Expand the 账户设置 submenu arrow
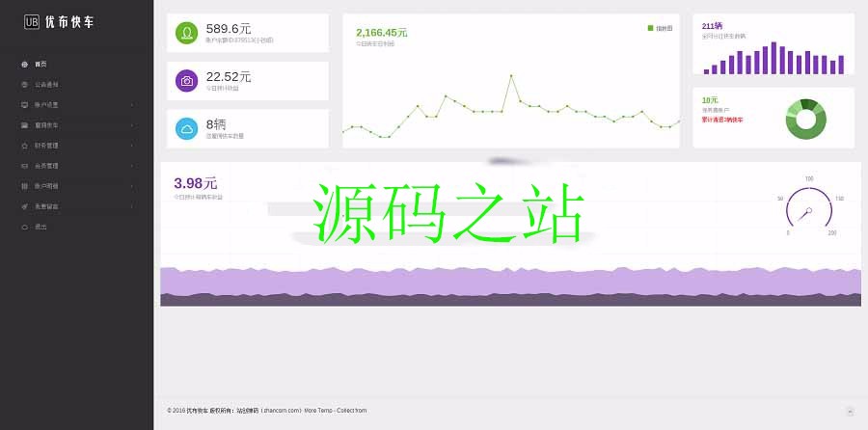The image size is (868, 430). coord(132,104)
